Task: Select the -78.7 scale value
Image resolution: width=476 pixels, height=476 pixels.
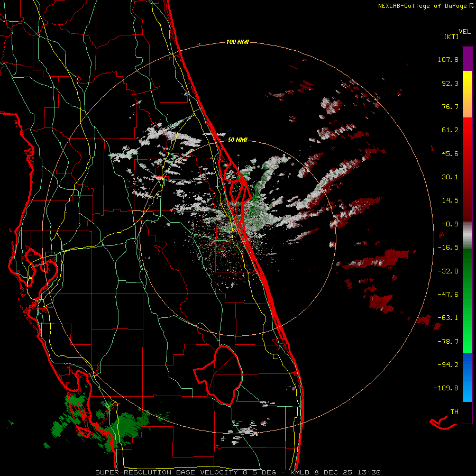Action: 448,342
